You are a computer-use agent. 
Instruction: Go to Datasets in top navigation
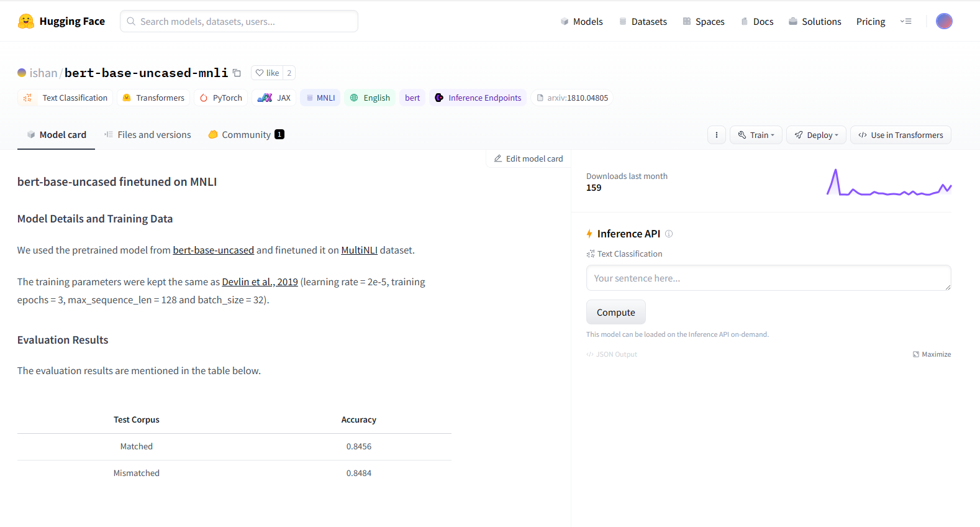coord(643,21)
